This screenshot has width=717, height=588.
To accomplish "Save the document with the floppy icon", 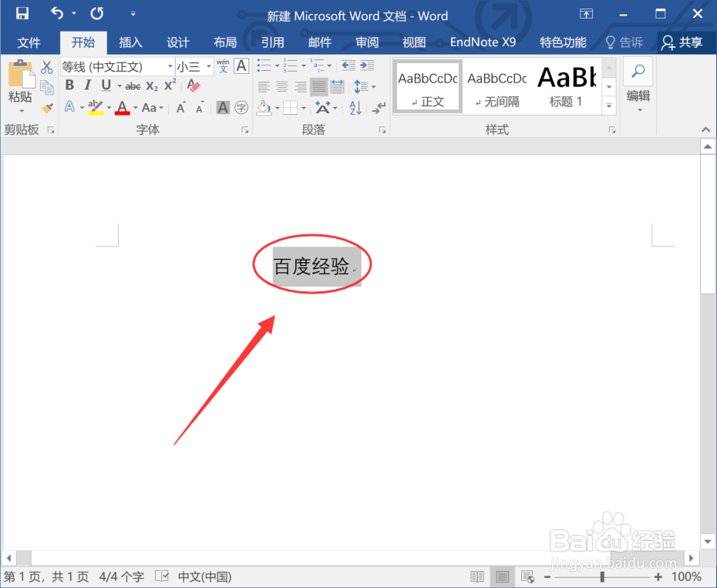I will (22, 13).
